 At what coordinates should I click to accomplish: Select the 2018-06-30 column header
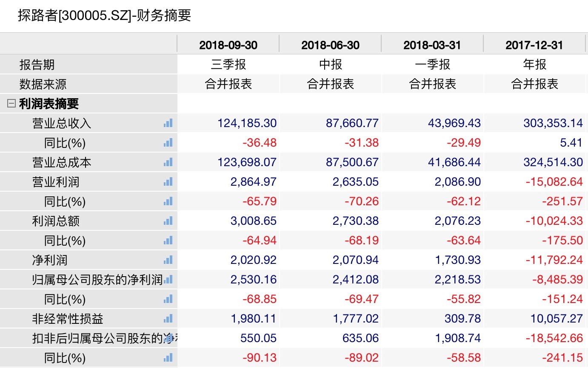click(x=331, y=45)
